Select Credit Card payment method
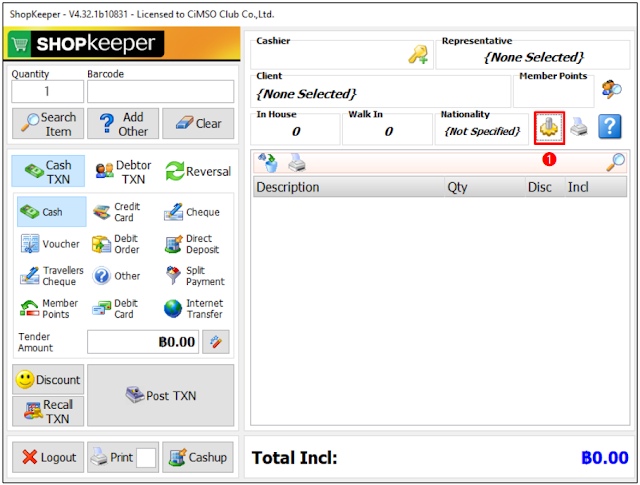This screenshot has width=640, height=485. (x=117, y=212)
